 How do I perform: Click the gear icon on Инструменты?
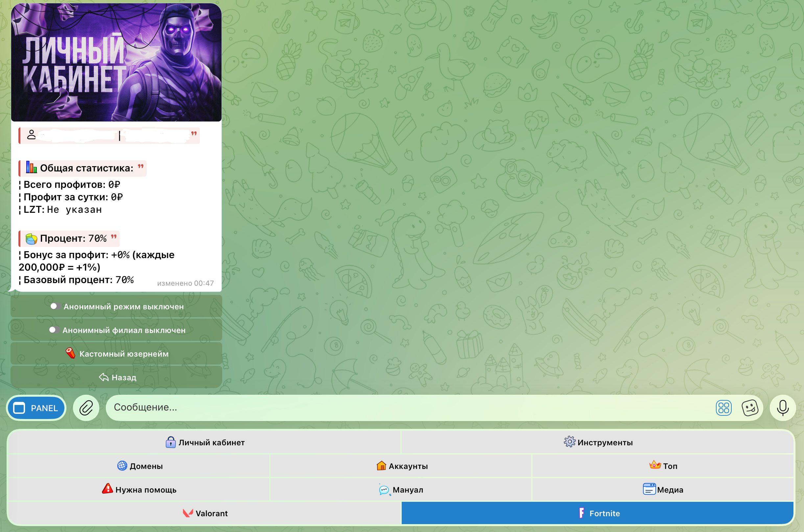[x=569, y=442]
